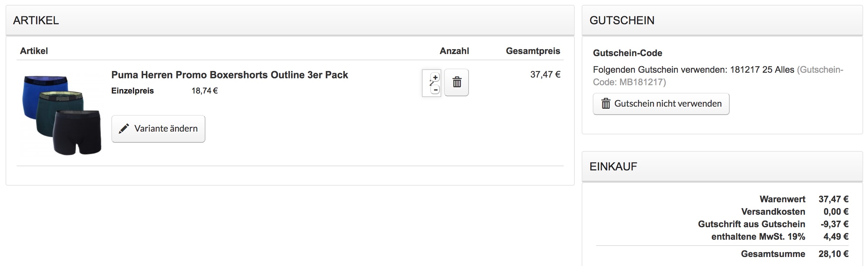Click the Gesamtpreis column header

[x=533, y=51]
